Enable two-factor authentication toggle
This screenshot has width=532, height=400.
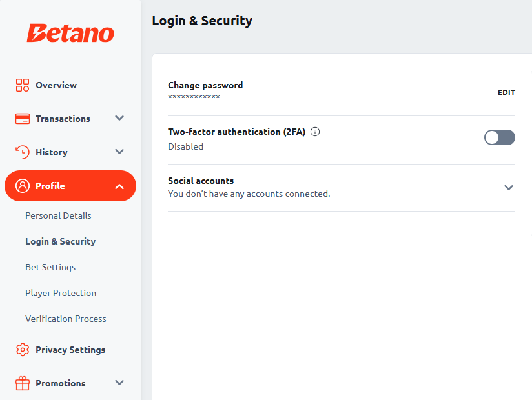tap(500, 137)
